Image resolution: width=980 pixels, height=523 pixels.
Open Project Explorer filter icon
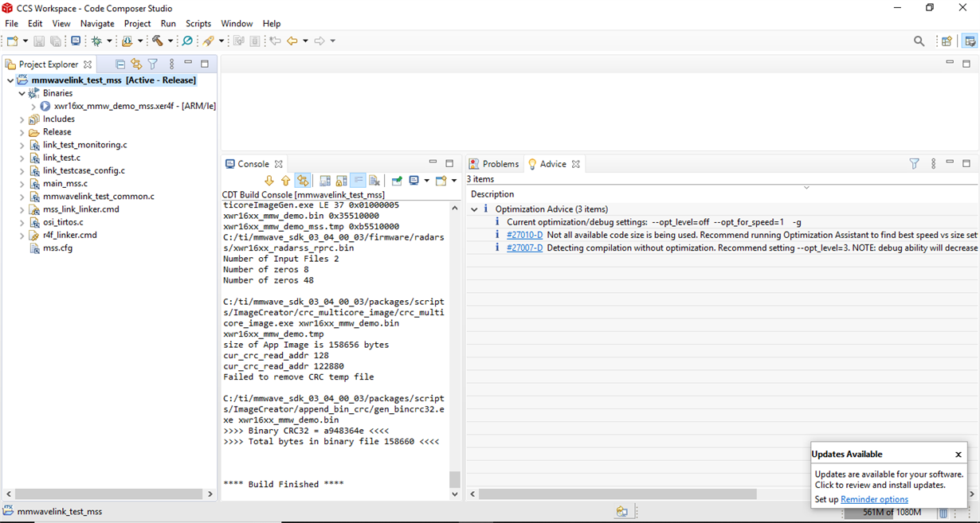click(153, 64)
